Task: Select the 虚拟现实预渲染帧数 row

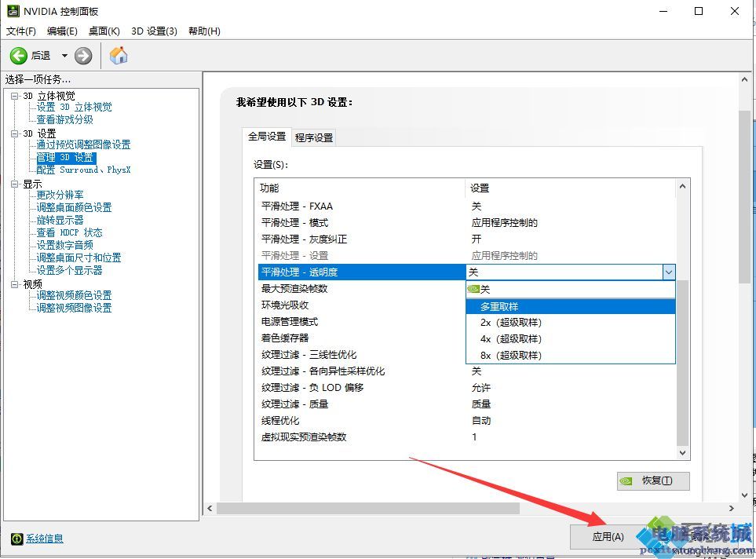Action: coord(466,437)
